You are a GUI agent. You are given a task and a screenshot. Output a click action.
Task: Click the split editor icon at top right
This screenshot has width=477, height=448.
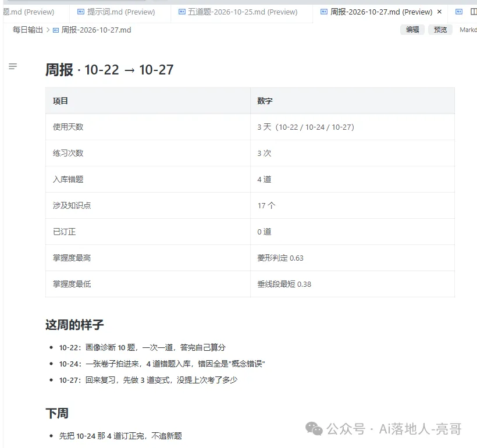point(474,12)
